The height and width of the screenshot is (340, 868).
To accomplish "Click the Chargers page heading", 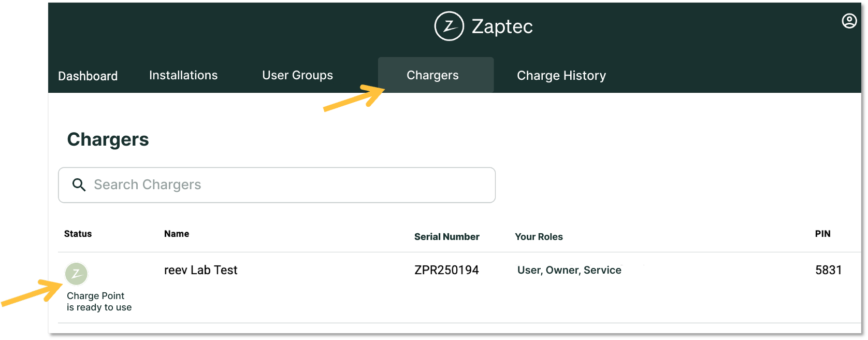I will click(108, 139).
